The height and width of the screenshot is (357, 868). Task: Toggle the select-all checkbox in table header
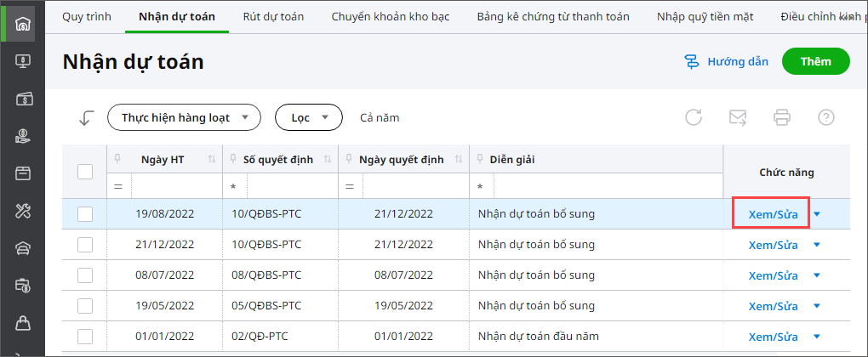coord(85,172)
